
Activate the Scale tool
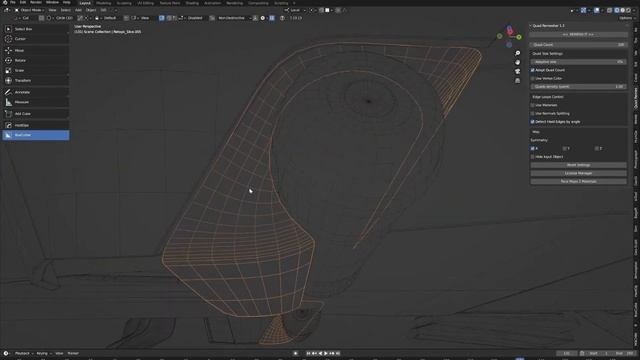coord(36,70)
